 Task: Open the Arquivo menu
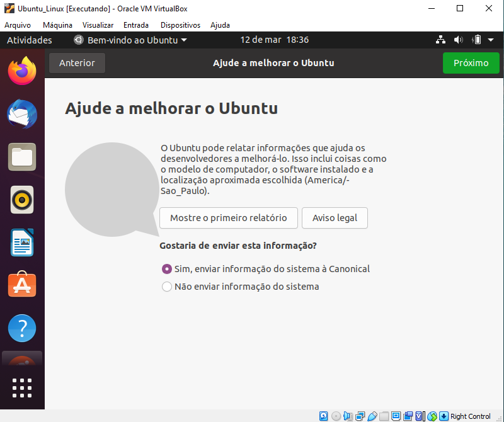pos(18,25)
